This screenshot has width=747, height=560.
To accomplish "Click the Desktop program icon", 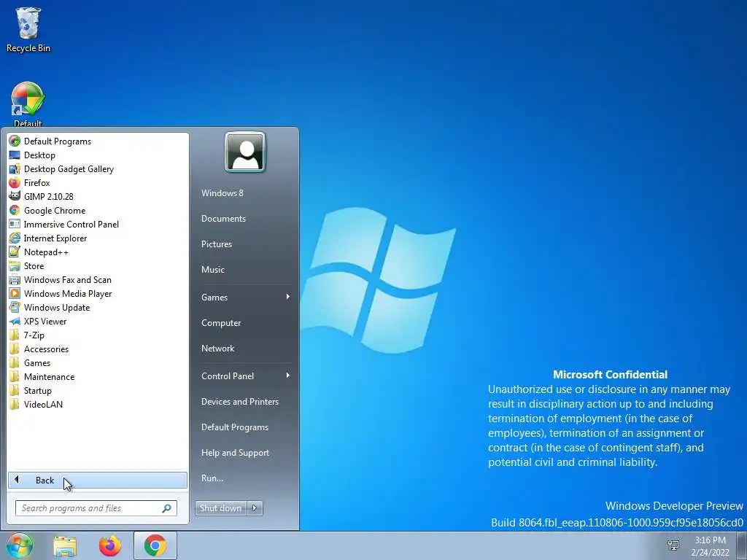I will coord(15,155).
